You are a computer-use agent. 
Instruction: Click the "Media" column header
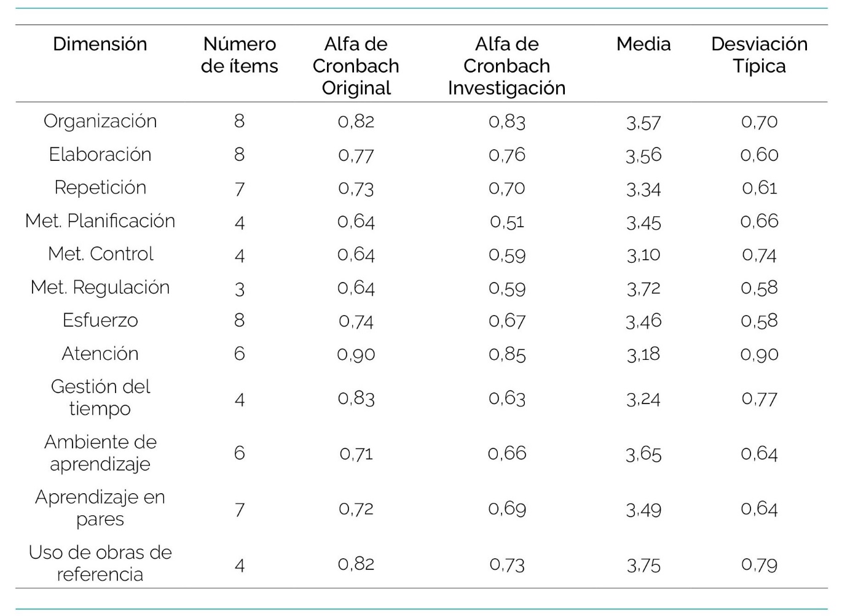click(x=643, y=44)
